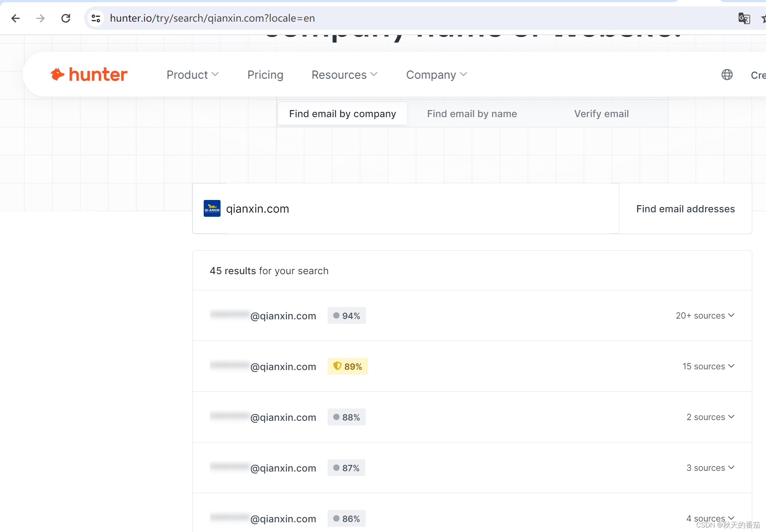Click the QI-ANXIN company logo
766x532 pixels.
click(212, 209)
